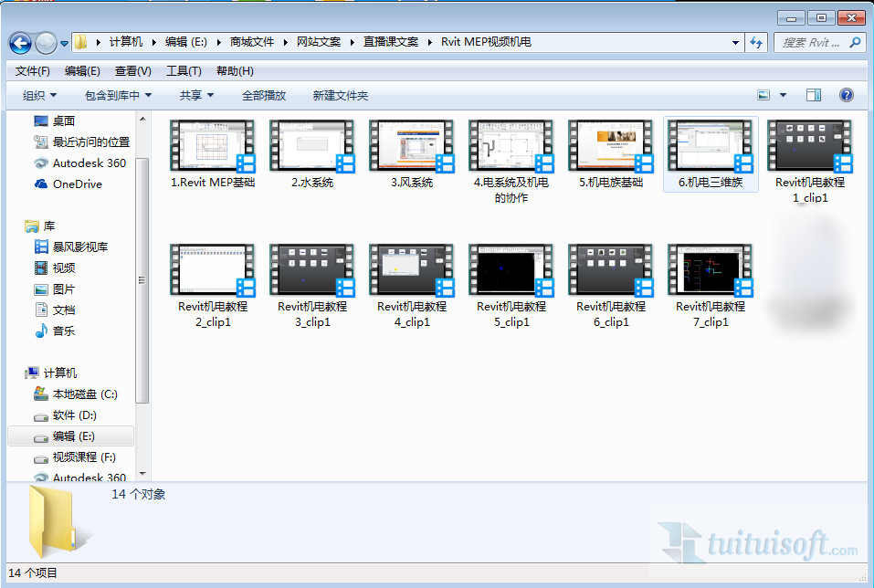Viewport: 874px width, 588px height.
Task: Refresh the folder with the refresh icon
Action: 756,42
